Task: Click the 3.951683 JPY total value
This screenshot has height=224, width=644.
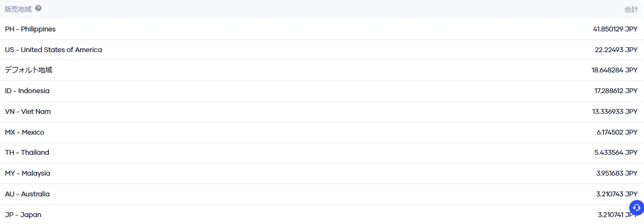Action: coord(617,173)
